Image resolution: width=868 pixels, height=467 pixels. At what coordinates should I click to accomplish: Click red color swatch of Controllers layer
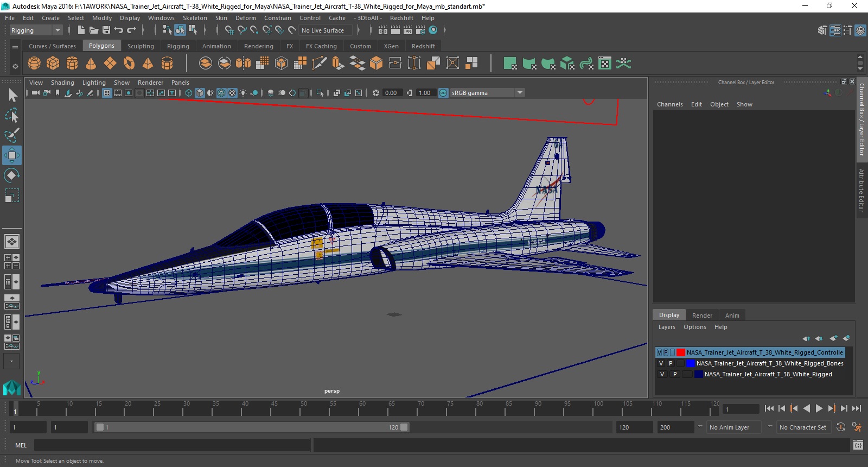[680, 352]
